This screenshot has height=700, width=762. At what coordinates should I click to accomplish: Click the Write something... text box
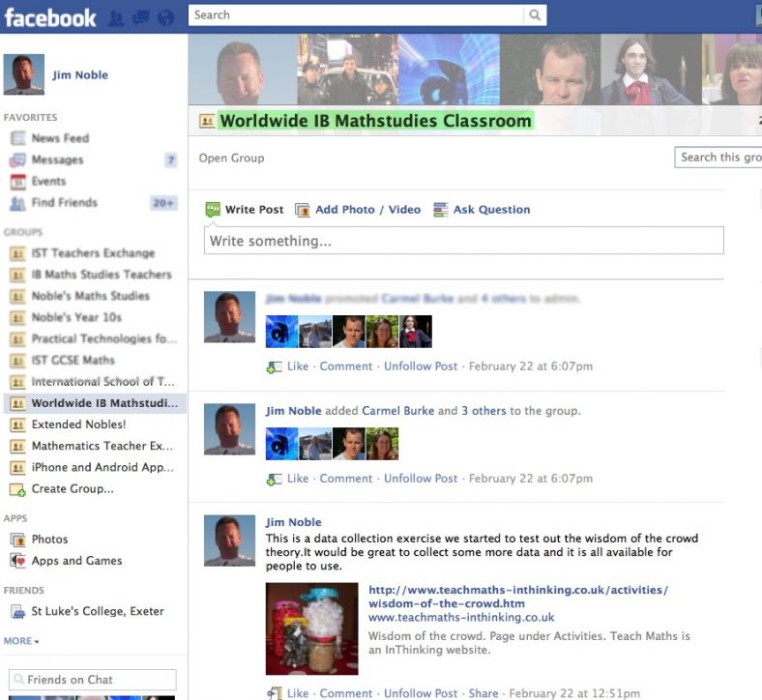point(463,241)
